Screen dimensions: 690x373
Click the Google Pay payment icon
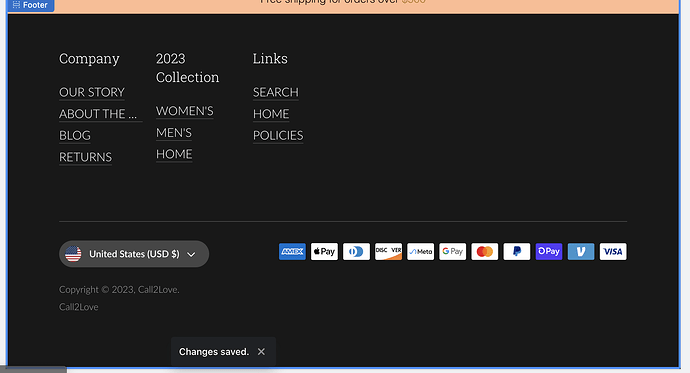point(452,252)
